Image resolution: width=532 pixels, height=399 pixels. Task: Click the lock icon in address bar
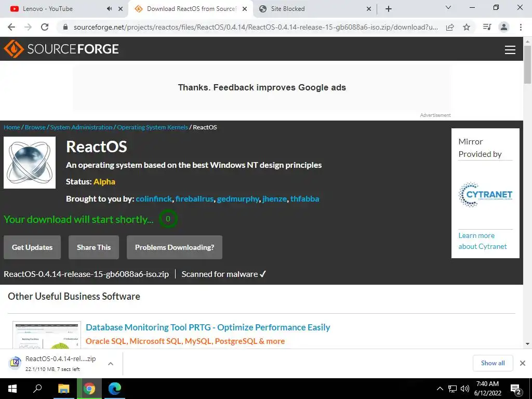tap(66, 27)
